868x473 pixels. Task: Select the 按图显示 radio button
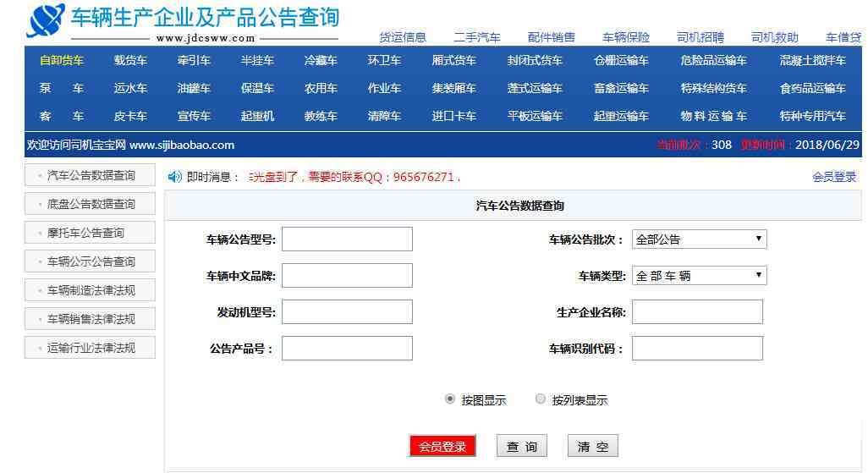point(450,399)
